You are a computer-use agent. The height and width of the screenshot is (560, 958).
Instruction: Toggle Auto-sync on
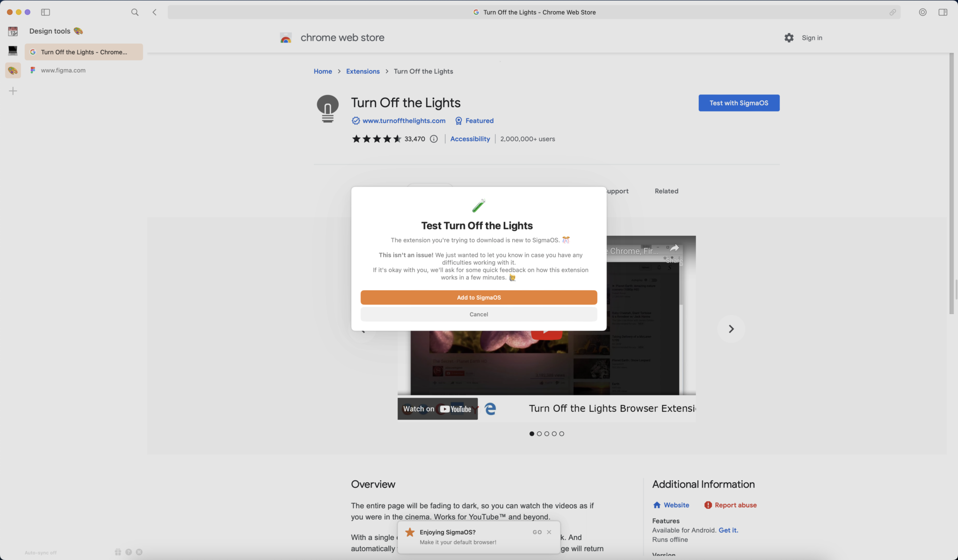click(40, 553)
